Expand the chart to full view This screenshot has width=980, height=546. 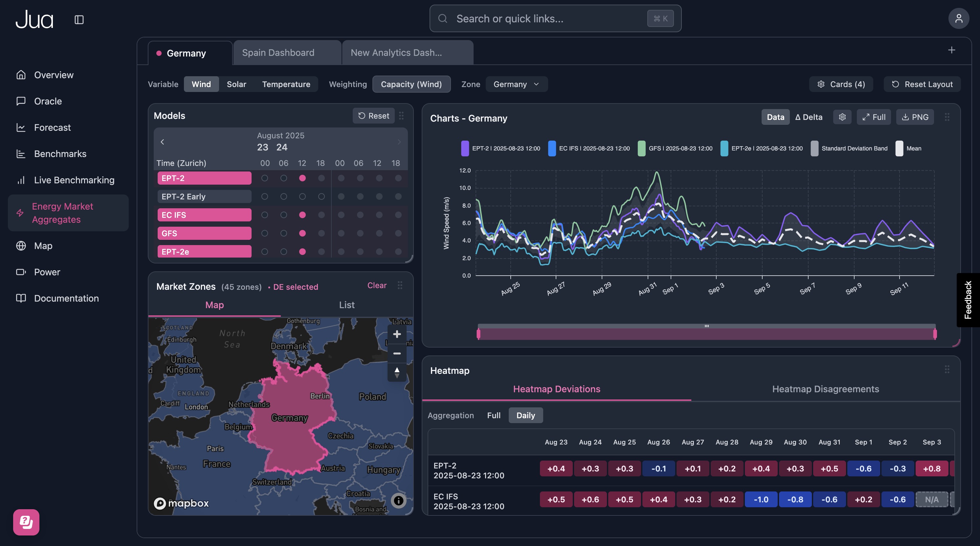[x=874, y=117]
